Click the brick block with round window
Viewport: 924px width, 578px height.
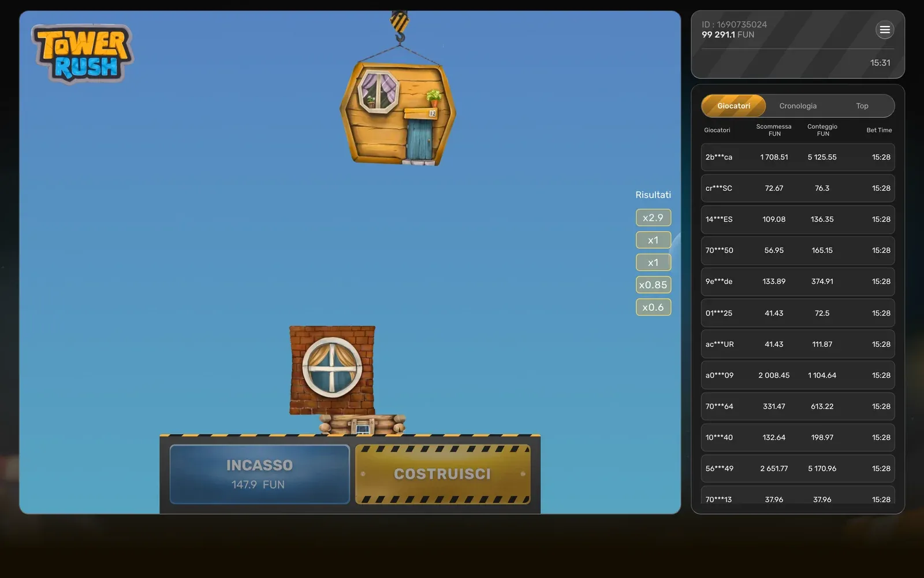coord(332,370)
